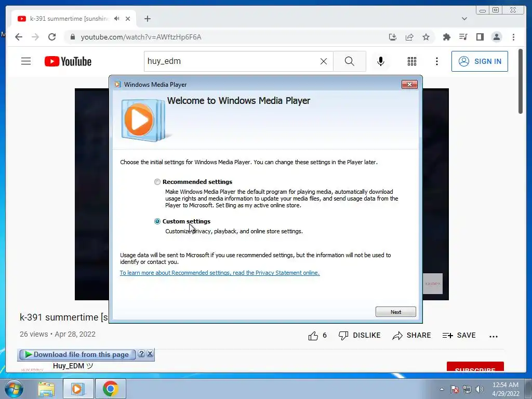Viewport: 532px width, 399px height.
Task: Click the install app icon in address bar
Action: tap(393, 37)
